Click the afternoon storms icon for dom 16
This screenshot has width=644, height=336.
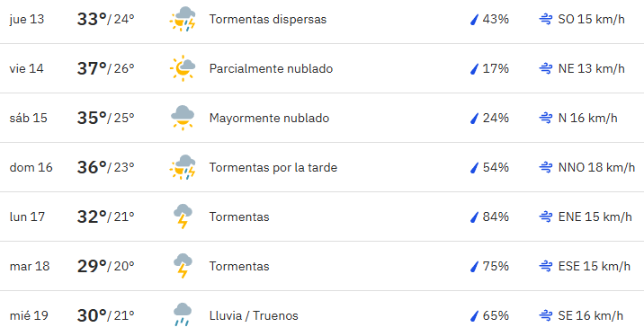tap(183, 167)
